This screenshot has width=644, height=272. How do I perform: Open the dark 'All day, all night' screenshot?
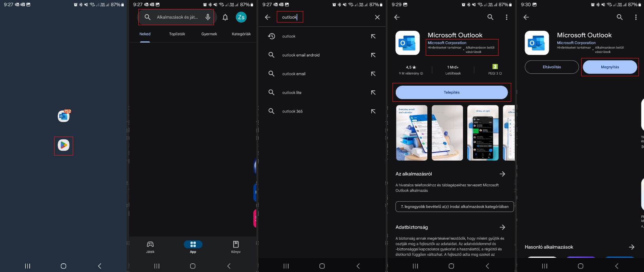click(483, 133)
